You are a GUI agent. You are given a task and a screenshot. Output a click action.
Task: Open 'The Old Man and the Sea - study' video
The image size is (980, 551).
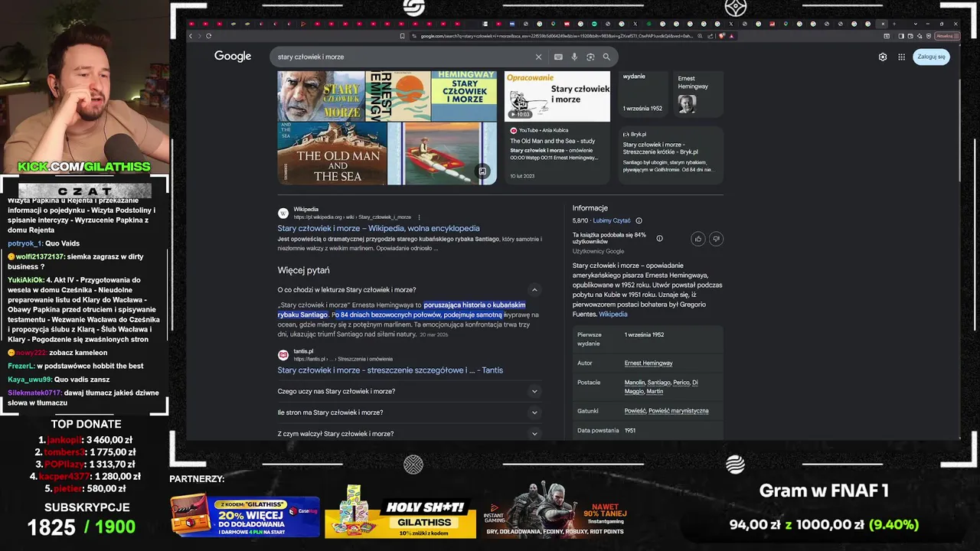tap(553, 142)
